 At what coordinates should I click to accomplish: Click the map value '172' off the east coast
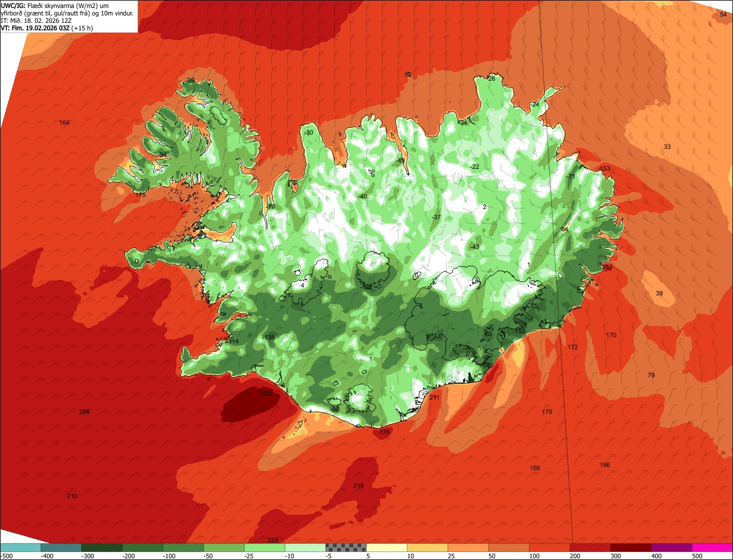click(x=573, y=347)
